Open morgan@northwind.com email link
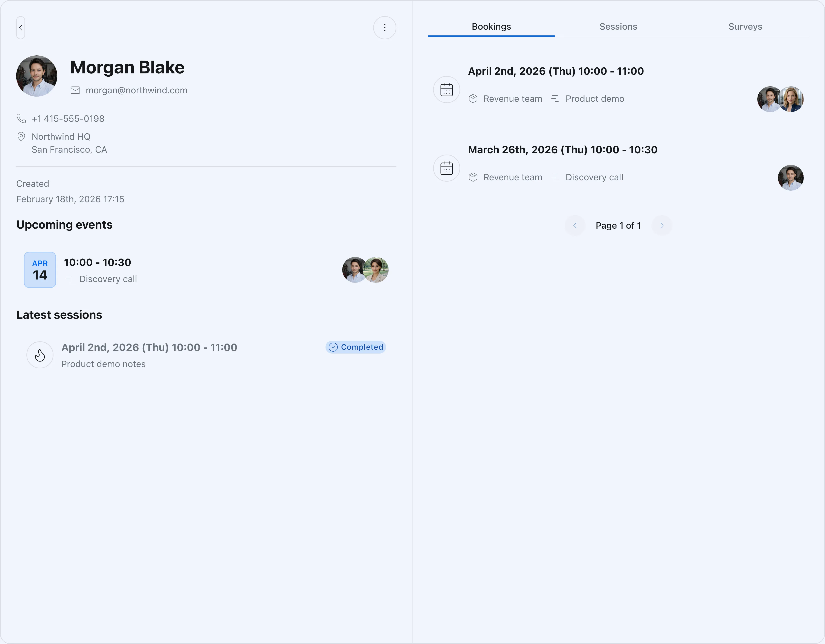The width and height of the screenshot is (825, 644). pos(136,90)
